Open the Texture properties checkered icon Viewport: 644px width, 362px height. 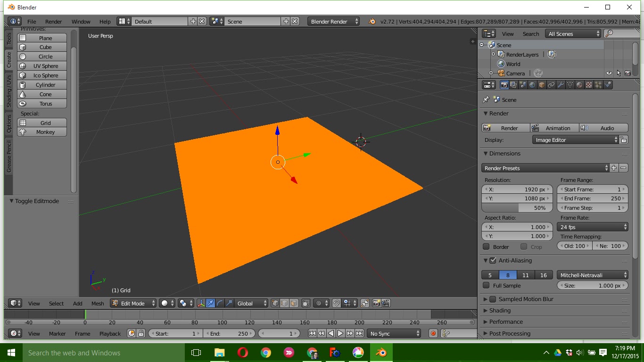588,84
